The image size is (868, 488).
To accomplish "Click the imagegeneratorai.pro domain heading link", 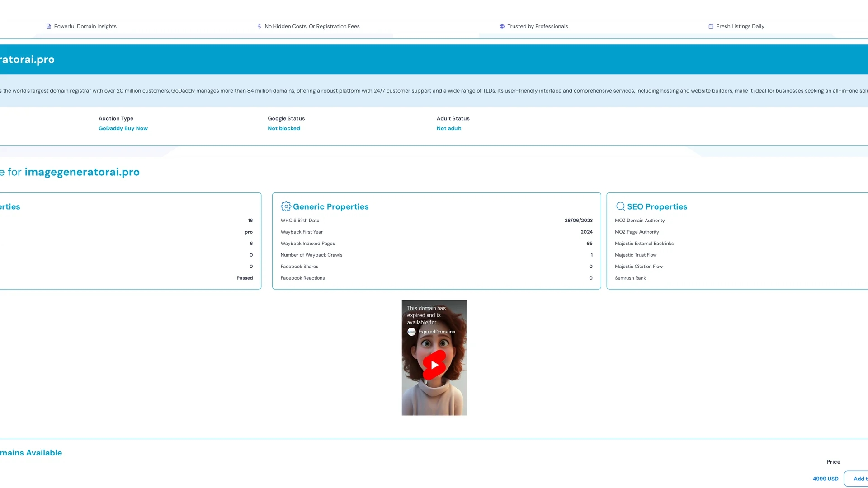I will (82, 172).
